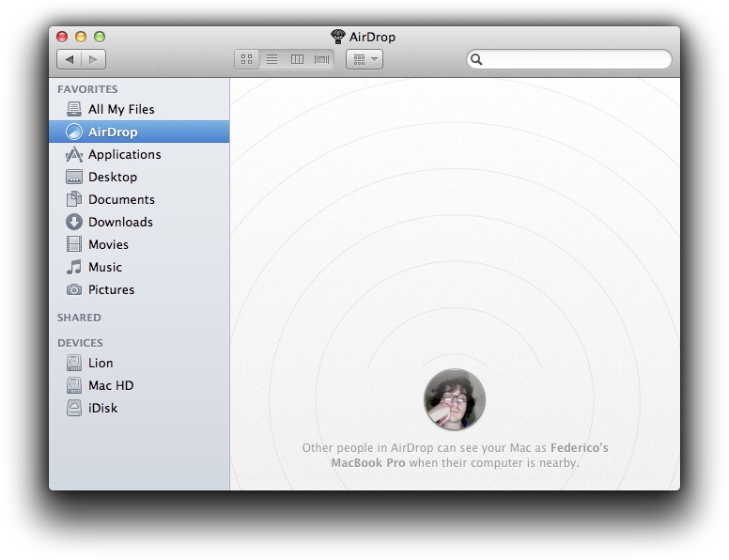Switch to list view

272,59
